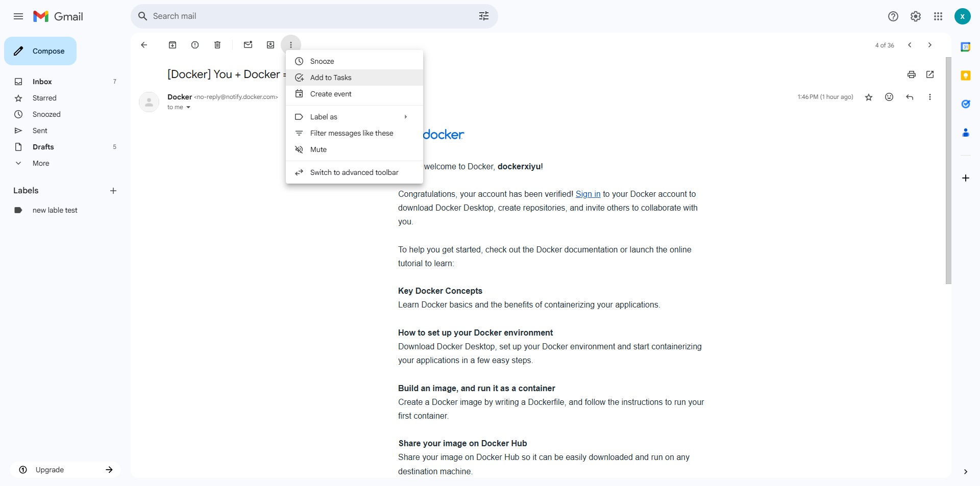Select Create event menu item

[x=354, y=94]
